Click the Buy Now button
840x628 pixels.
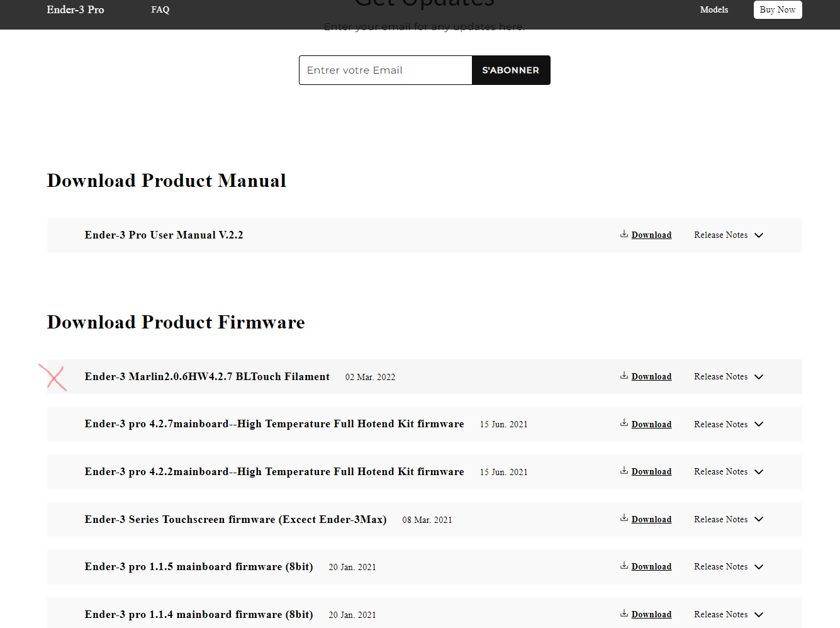tap(778, 10)
